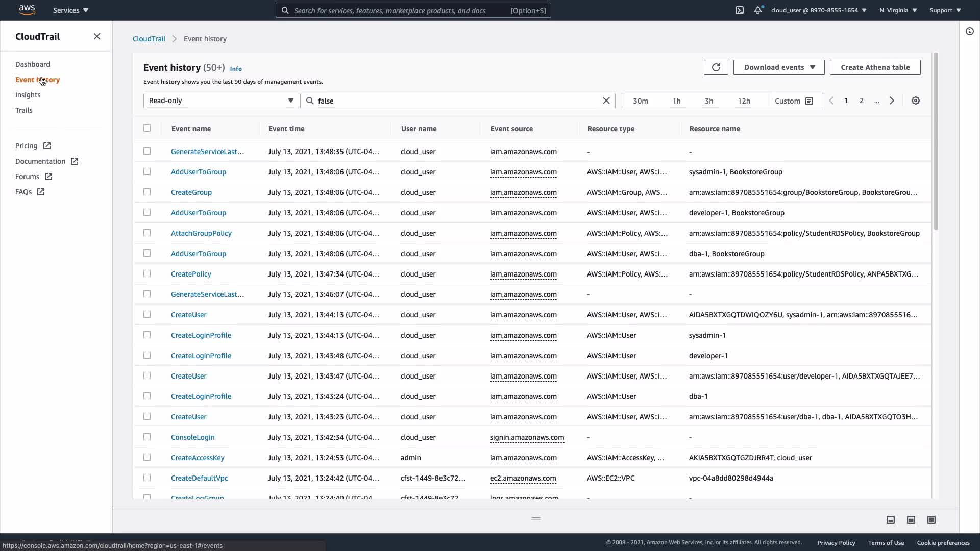This screenshot has width=980, height=551.
Task: Tick checkbox for ConsoleLogin event row
Action: coord(147,437)
